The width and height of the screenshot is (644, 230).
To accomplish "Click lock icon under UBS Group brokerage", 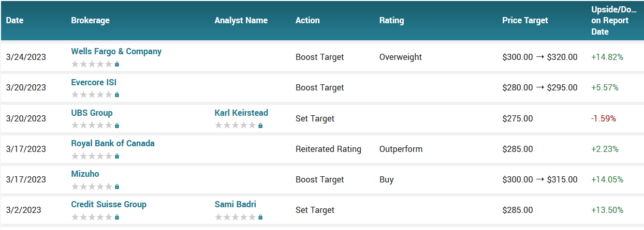I will tap(117, 125).
